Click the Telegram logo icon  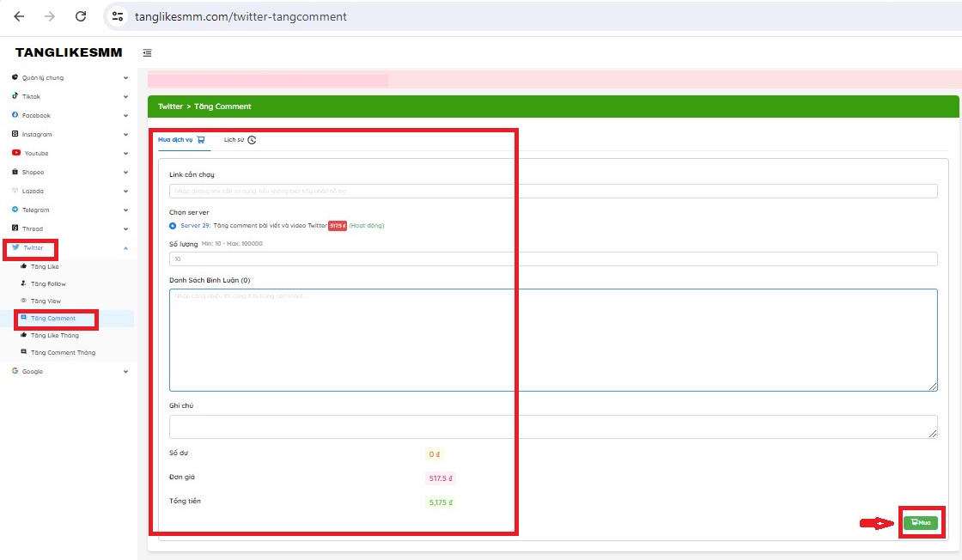pos(15,210)
